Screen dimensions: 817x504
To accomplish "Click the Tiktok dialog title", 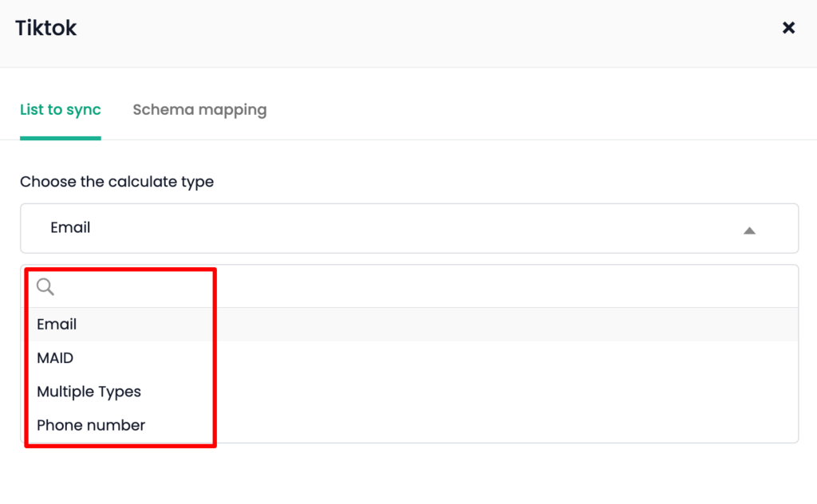I will click(x=45, y=28).
